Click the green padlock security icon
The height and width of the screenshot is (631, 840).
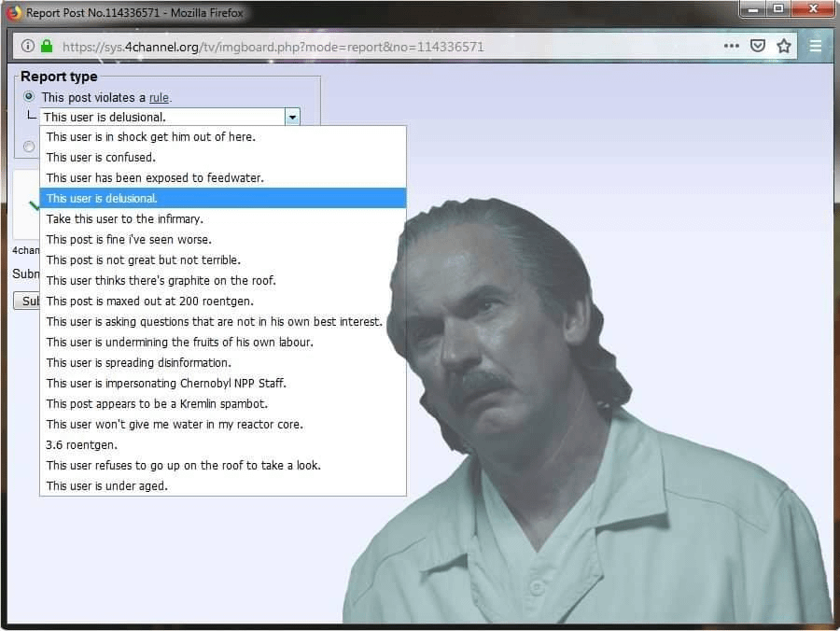[x=47, y=46]
